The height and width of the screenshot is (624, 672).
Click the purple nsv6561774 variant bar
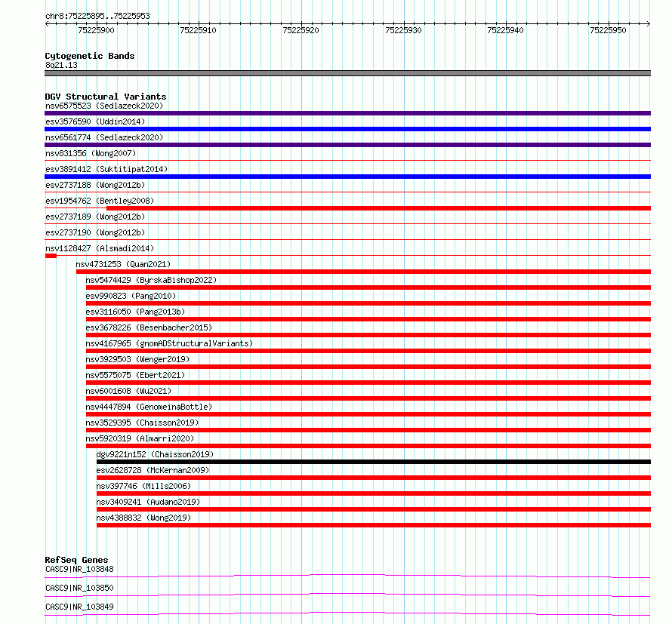pos(347,145)
